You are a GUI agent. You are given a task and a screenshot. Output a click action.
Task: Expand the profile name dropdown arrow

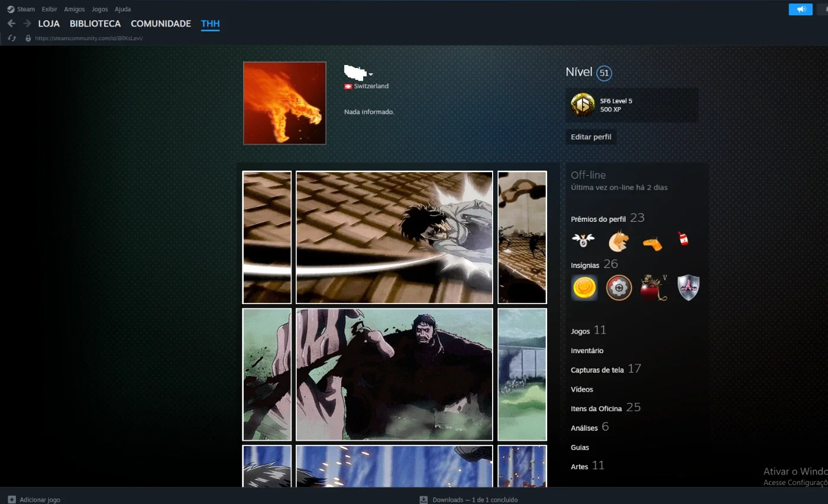click(x=371, y=75)
